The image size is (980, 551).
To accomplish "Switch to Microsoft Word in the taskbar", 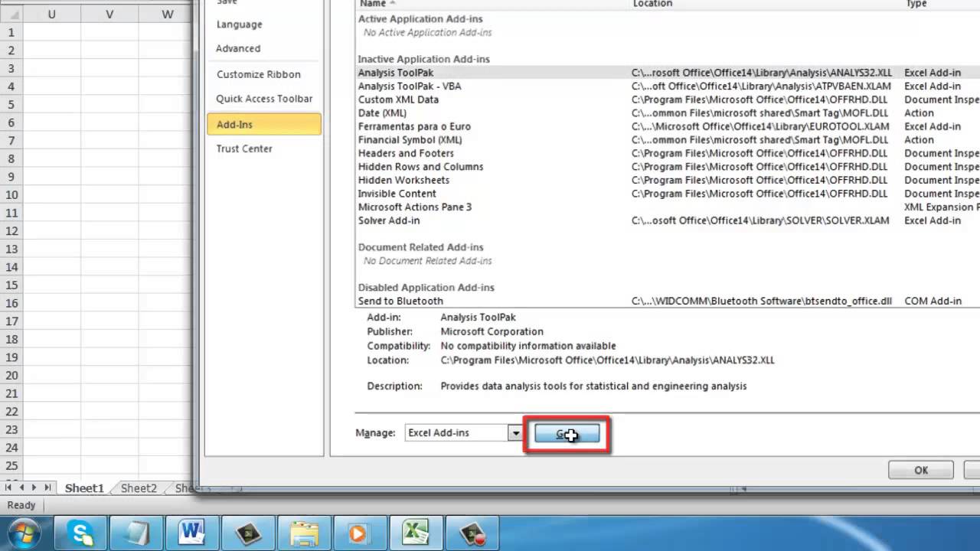I will point(192,533).
